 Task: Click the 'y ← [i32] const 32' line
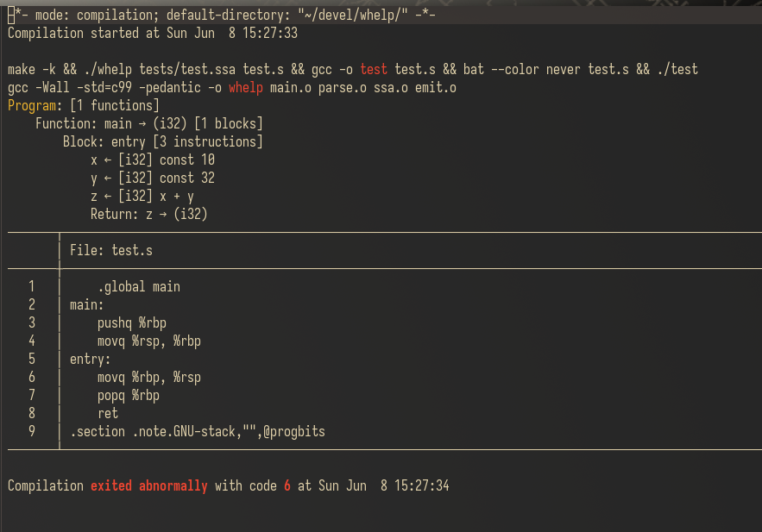153,178
